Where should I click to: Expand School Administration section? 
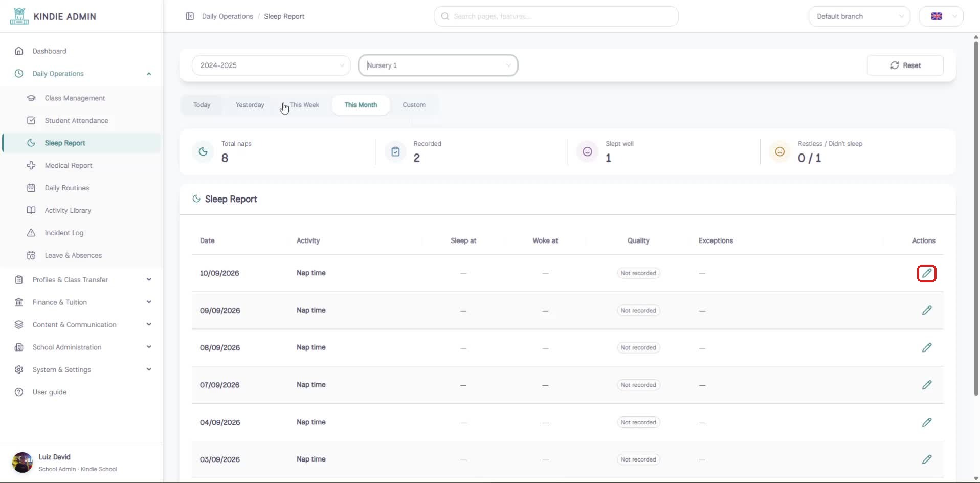coord(82,347)
